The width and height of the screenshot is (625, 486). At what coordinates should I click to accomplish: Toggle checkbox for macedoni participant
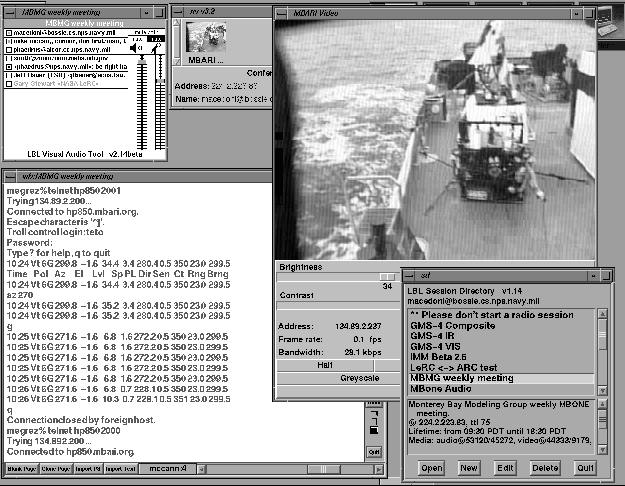(x=10, y=33)
